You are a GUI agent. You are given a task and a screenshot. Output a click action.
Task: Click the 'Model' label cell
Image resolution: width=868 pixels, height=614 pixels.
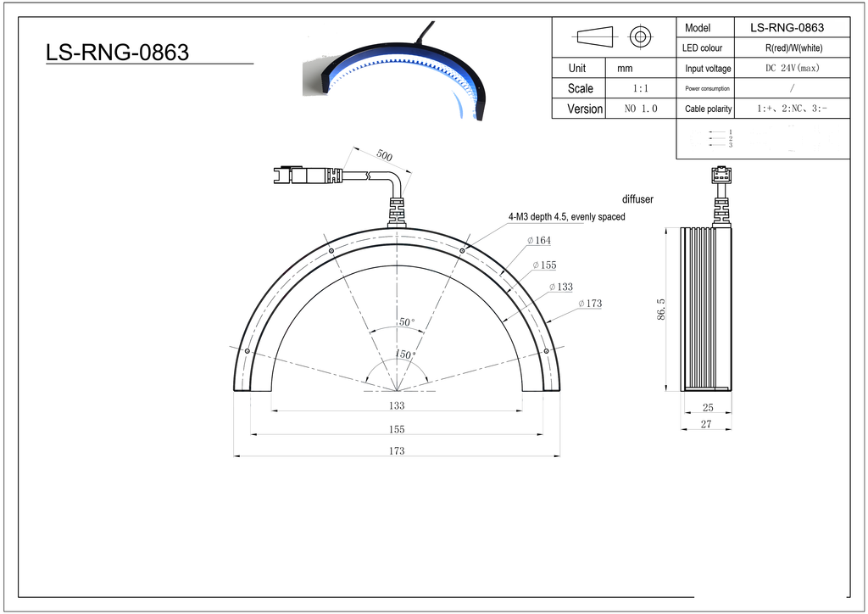coord(705,28)
